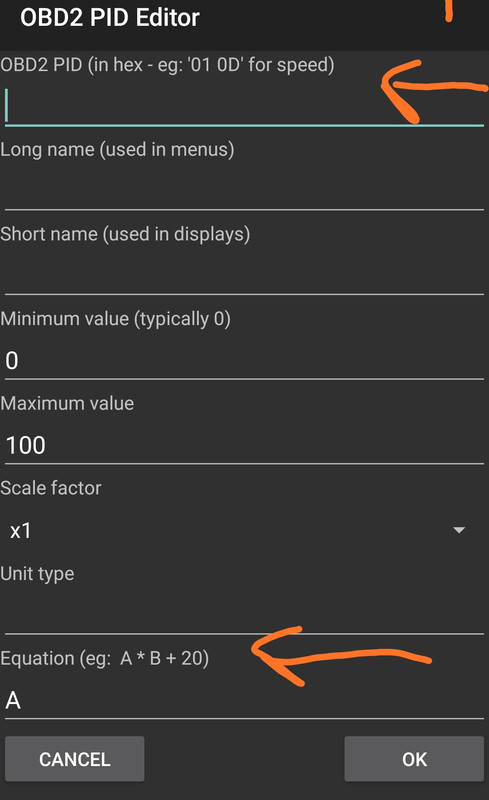Click the 'Short name (used in displays)' label
Viewport: 489px width, 800px height.
(x=125, y=235)
